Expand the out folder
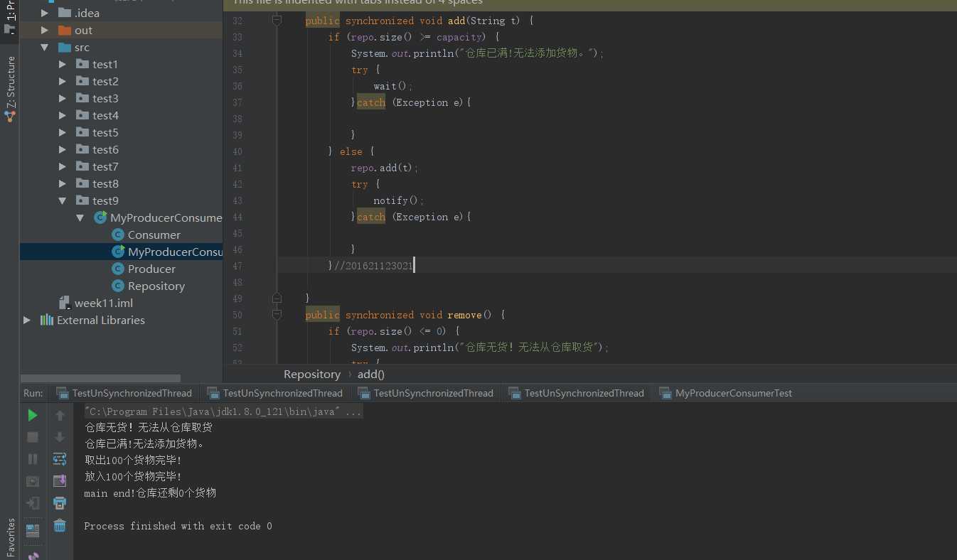The height and width of the screenshot is (560, 957). click(x=45, y=30)
